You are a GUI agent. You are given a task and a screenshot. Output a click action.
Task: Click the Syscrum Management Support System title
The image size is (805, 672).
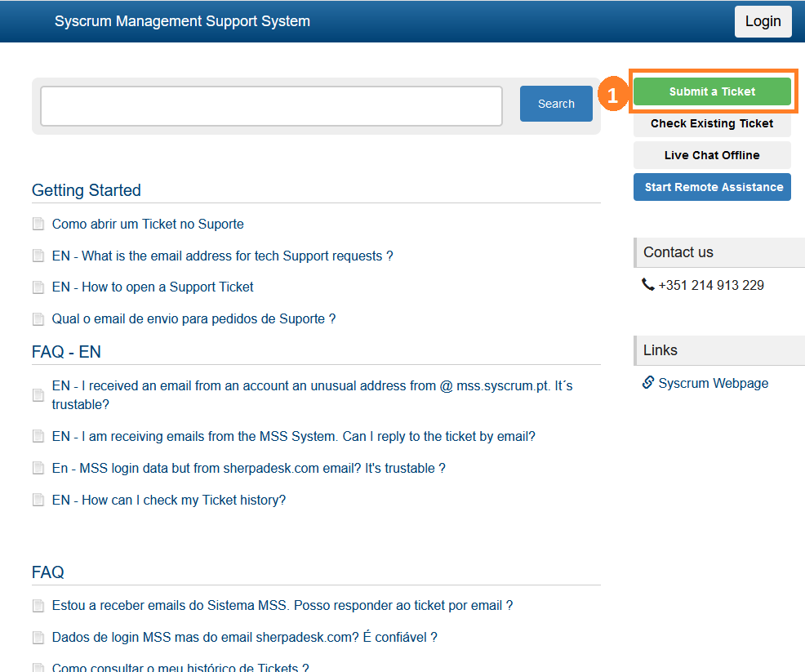(x=182, y=21)
